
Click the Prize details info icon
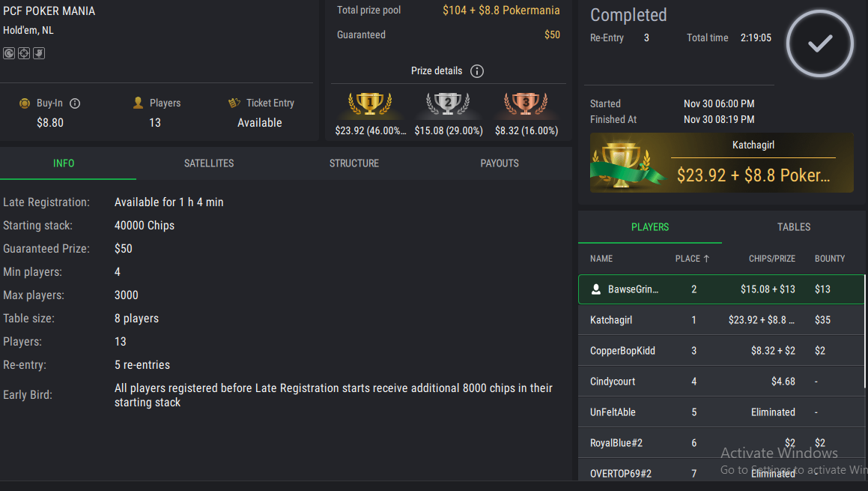[x=477, y=71]
